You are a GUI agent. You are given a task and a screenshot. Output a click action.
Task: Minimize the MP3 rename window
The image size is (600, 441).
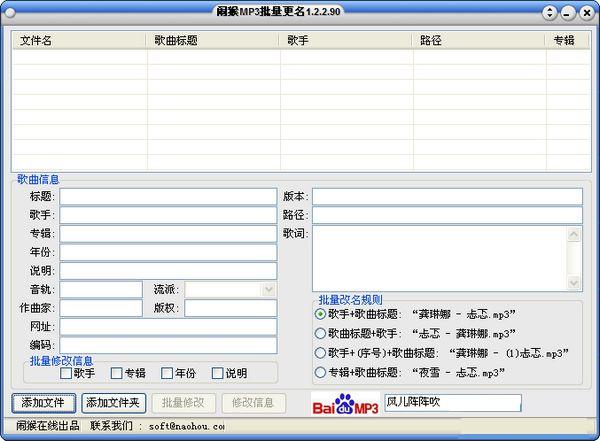click(x=568, y=13)
